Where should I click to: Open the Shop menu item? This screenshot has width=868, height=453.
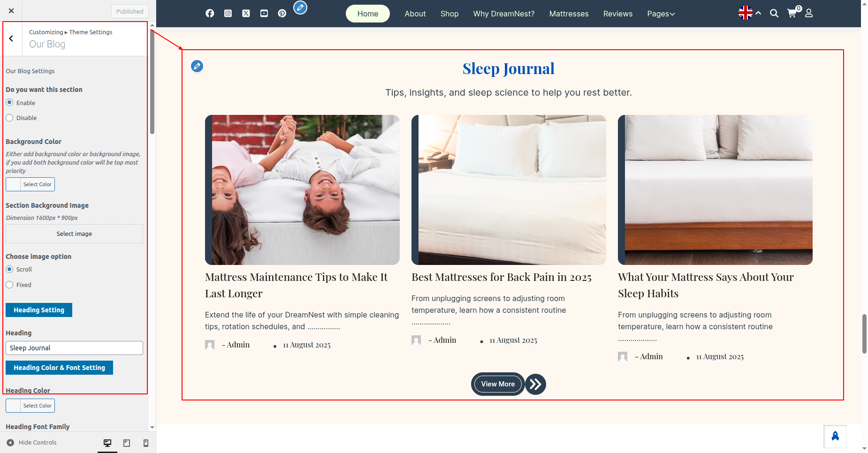pyautogui.click(x=449, y=14)
